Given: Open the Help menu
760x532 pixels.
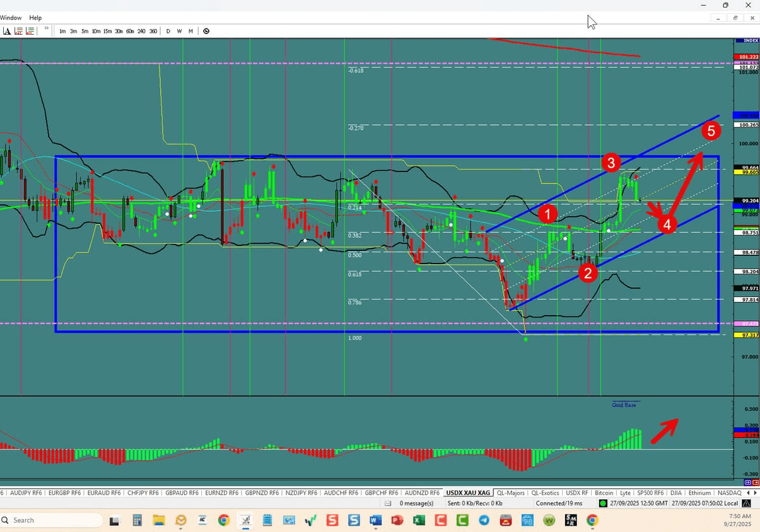Looking at the screenshot, I should [x=35, y=17].
